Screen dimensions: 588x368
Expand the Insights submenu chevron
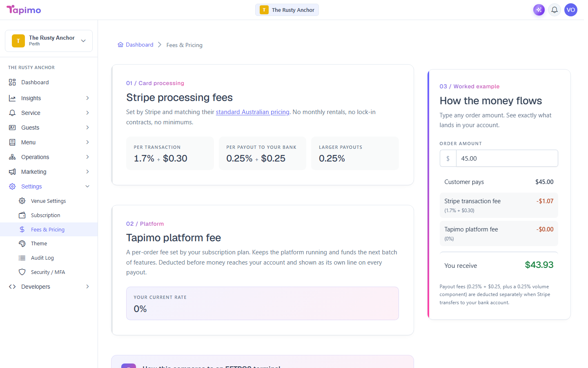[x=87, y=98]
